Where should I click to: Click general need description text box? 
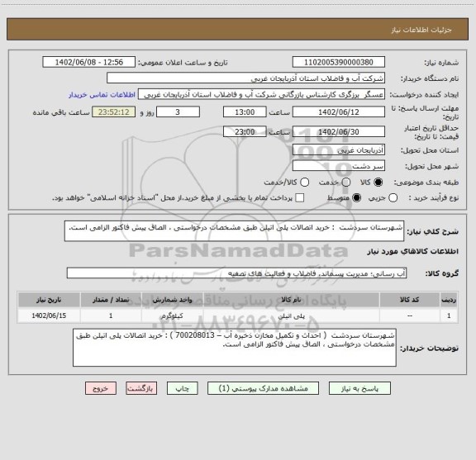click(234, 231)
